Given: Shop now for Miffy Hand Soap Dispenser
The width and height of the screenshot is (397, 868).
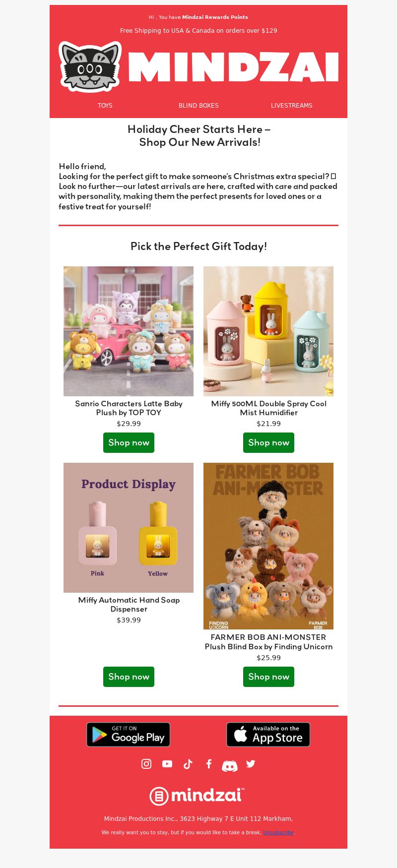Looking at the screenshot, I should (129, 677).
